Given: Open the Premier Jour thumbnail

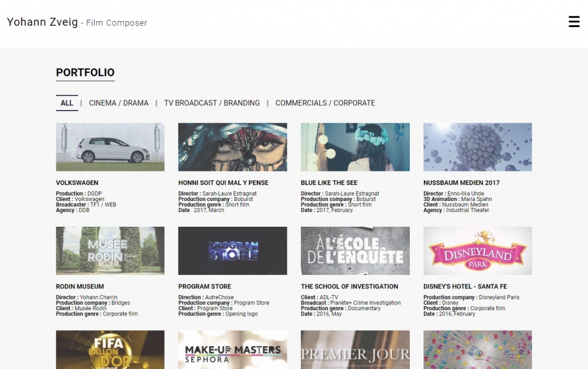Looking at the screenshot, I should tap(355, 350).
